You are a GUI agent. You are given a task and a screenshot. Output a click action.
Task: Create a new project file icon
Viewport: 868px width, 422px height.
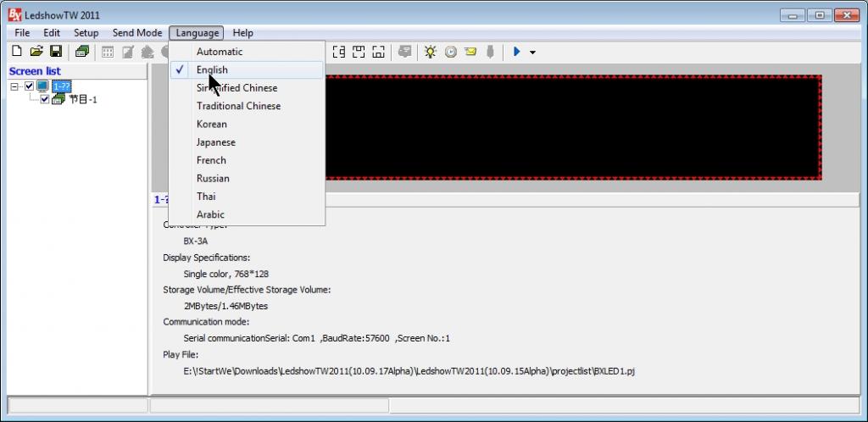17,52
